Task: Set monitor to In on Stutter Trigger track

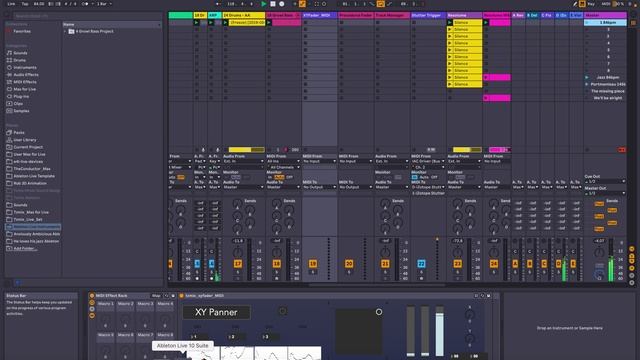Action: (x=415, y=177)
